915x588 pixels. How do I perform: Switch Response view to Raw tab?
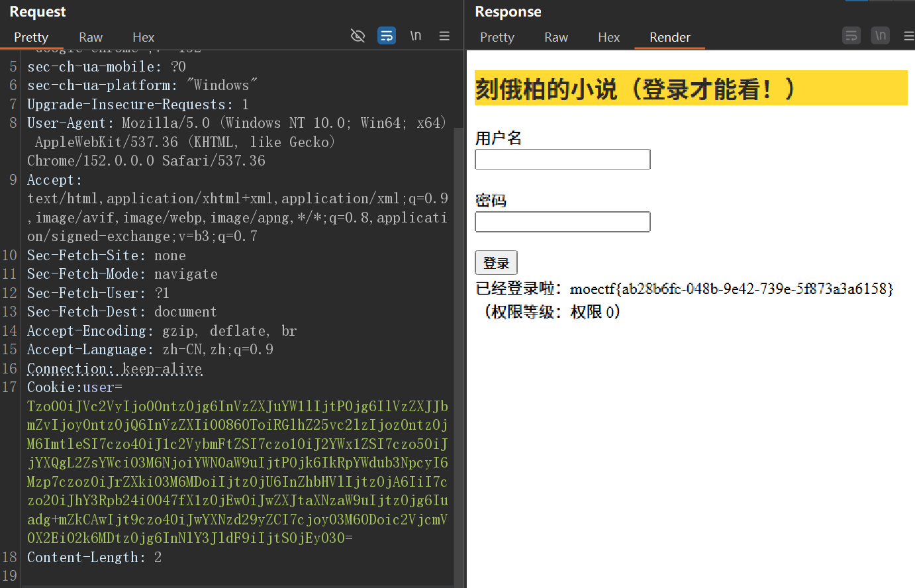pos(556,37)
